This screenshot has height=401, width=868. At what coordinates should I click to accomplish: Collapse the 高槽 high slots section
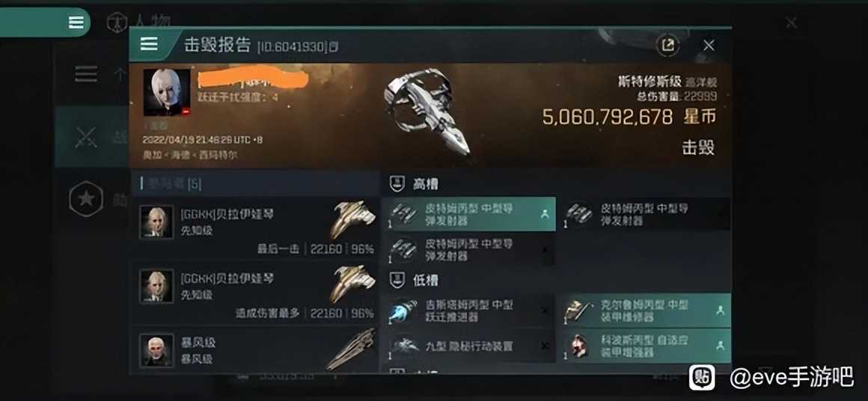tap(556, 183)
